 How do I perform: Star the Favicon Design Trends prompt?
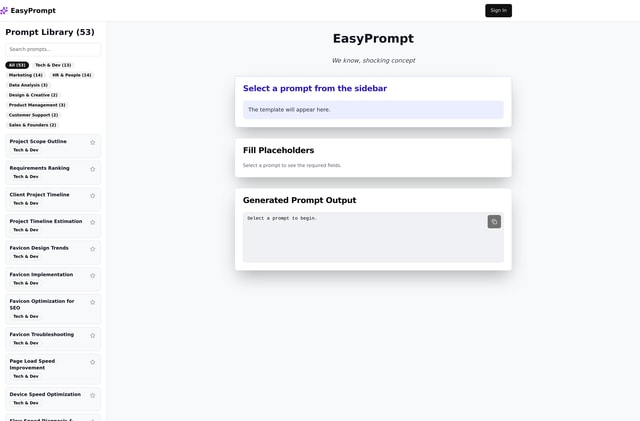tap(93, 249)
